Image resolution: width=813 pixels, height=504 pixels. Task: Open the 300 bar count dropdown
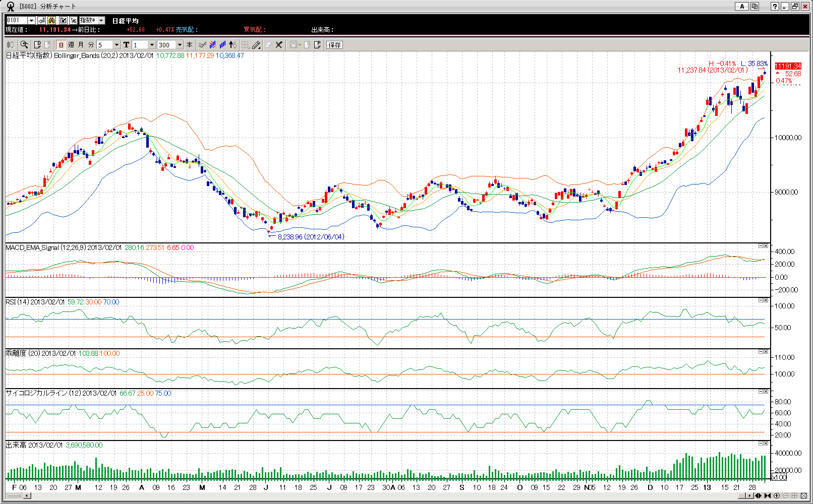pos(179,45)
